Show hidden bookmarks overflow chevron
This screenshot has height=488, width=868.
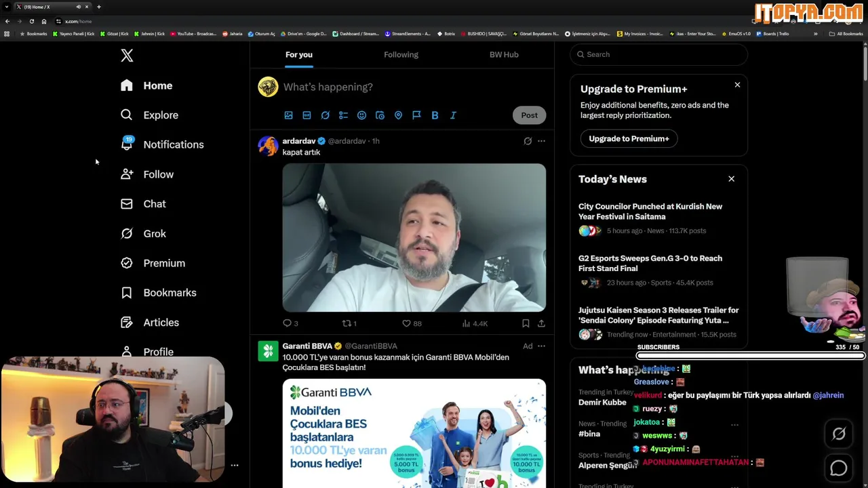click(x=815, y=34)
